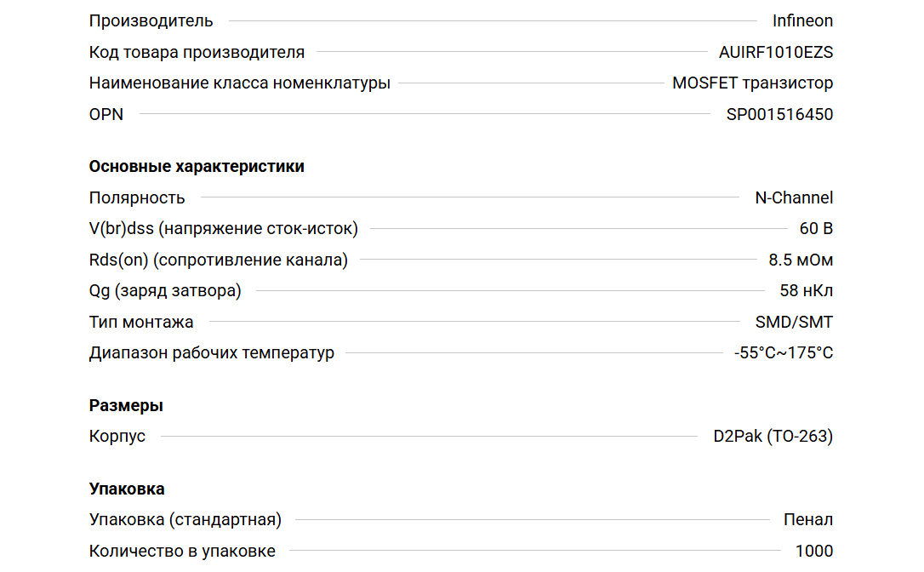Click the D2Pak (TO-263) package value
924x572 pixels.
[x=773, y=437]
